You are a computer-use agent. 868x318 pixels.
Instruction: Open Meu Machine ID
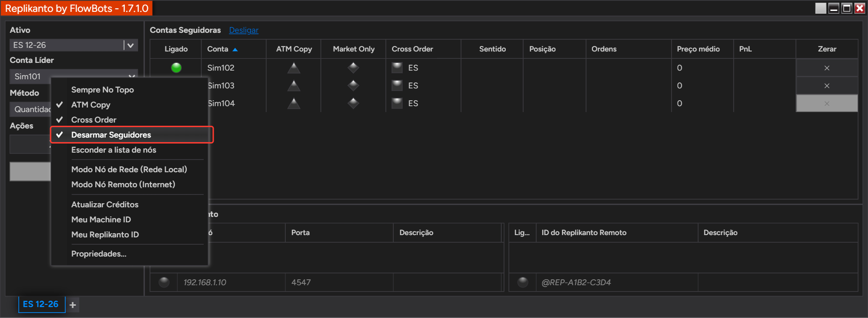(130, 220)
